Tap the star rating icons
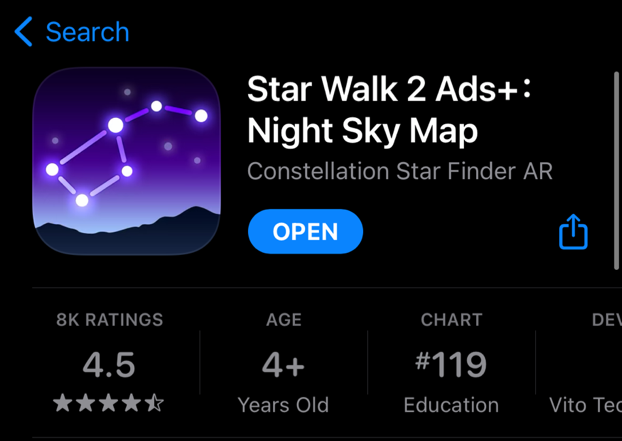 coord(108,403)
